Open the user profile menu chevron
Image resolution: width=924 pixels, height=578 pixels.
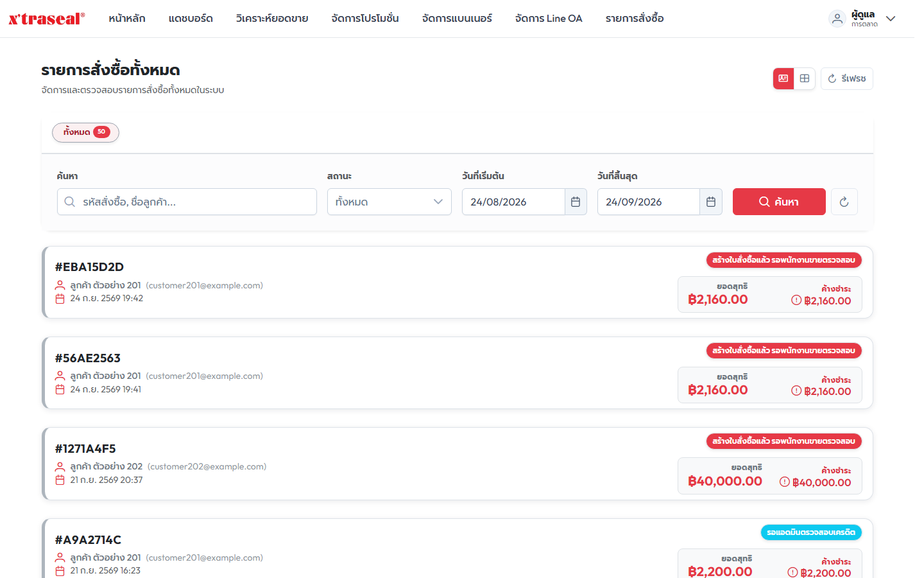tap(891, 19)
